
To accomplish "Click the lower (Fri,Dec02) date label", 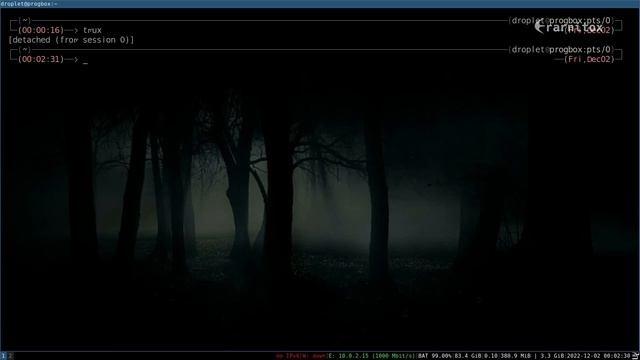I will click(589, 59).
